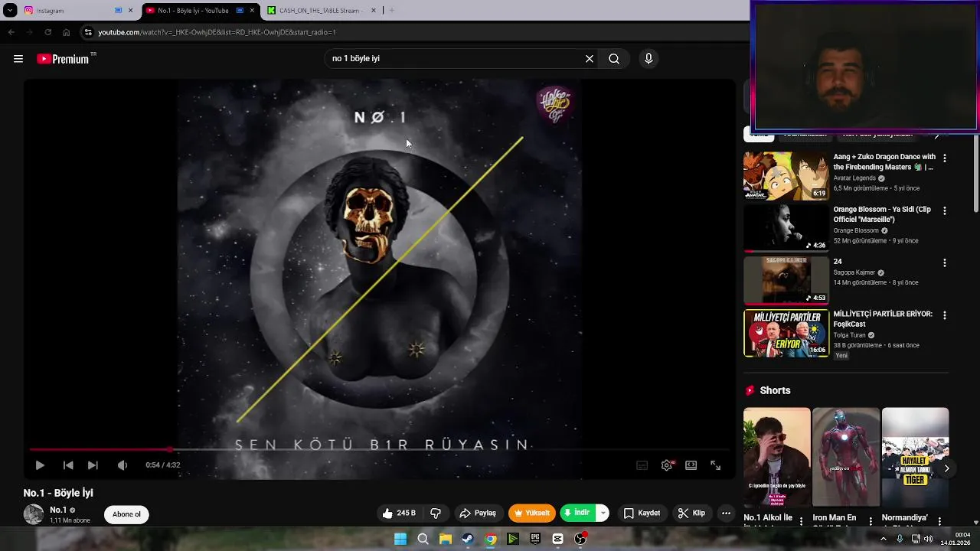Open the Windows Start menu
The image size is (980, 551).
[x=400, y=540]
